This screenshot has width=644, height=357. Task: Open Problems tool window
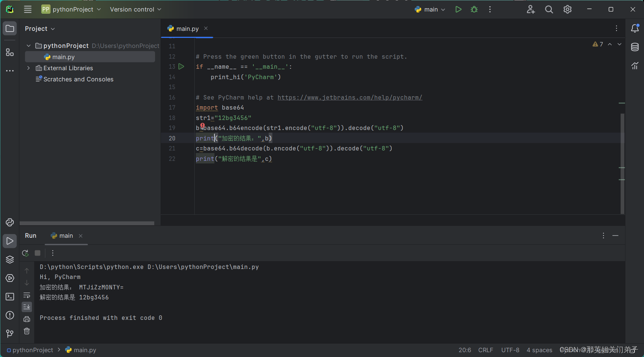(x=10, y=315)
